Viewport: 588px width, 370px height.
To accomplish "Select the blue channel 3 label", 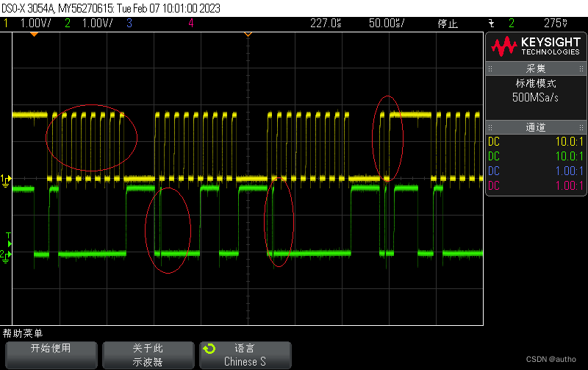I will point(129,24).
